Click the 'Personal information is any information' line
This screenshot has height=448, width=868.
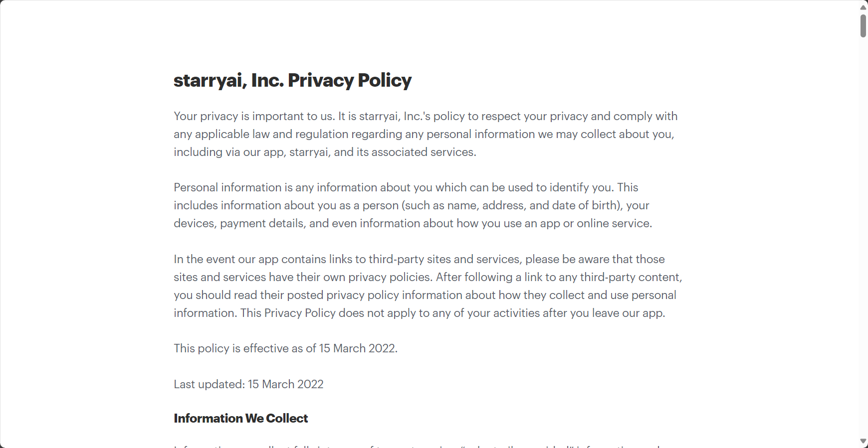406,187
